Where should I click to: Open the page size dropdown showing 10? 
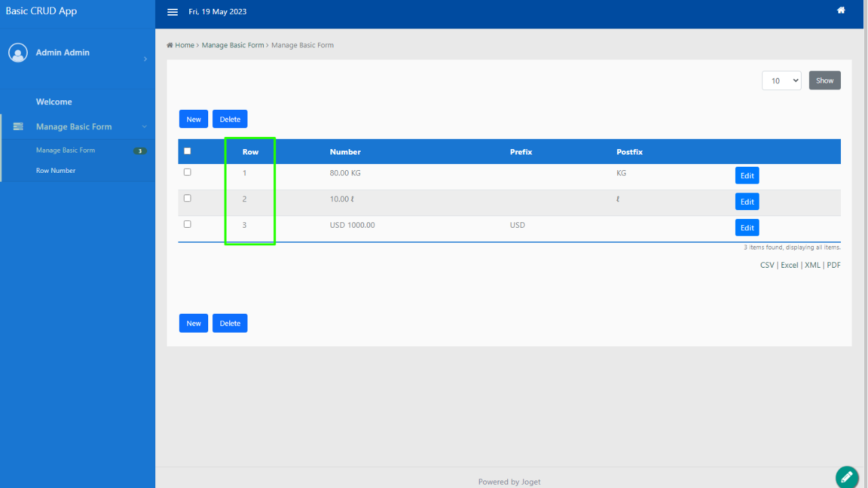coord(781,80)
